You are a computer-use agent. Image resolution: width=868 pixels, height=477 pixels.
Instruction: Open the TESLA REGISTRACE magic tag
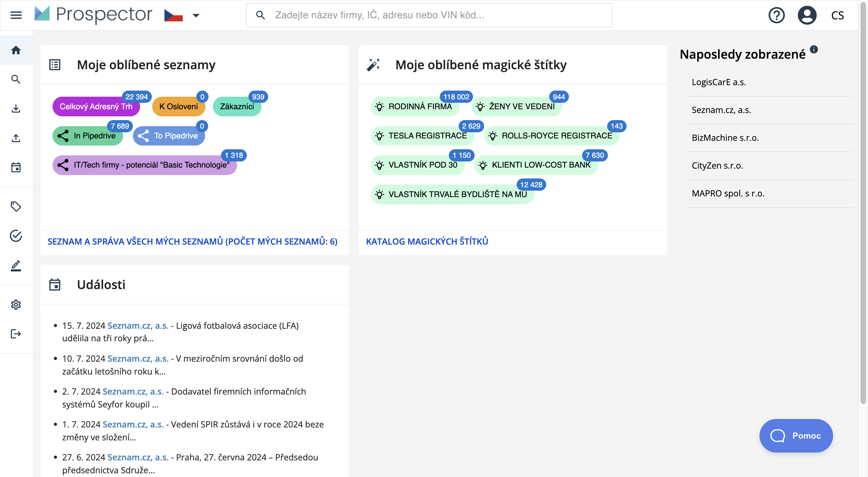(422, 136)
